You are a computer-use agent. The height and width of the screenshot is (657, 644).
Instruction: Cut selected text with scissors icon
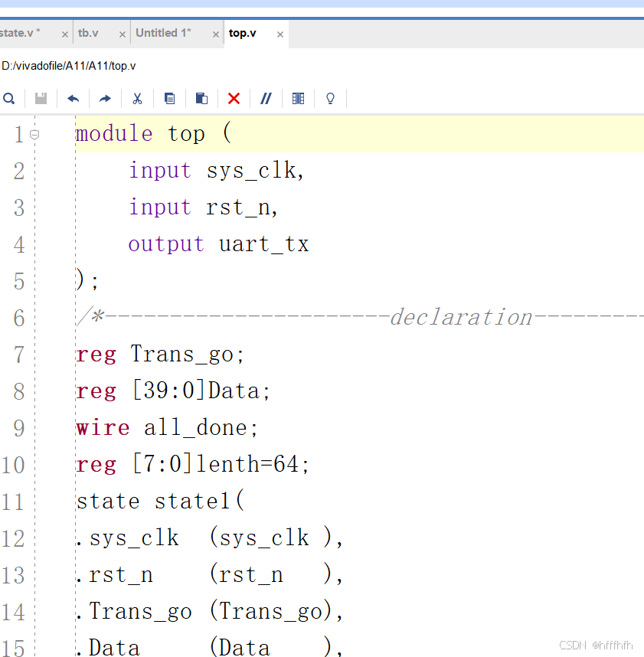[137, 99]
